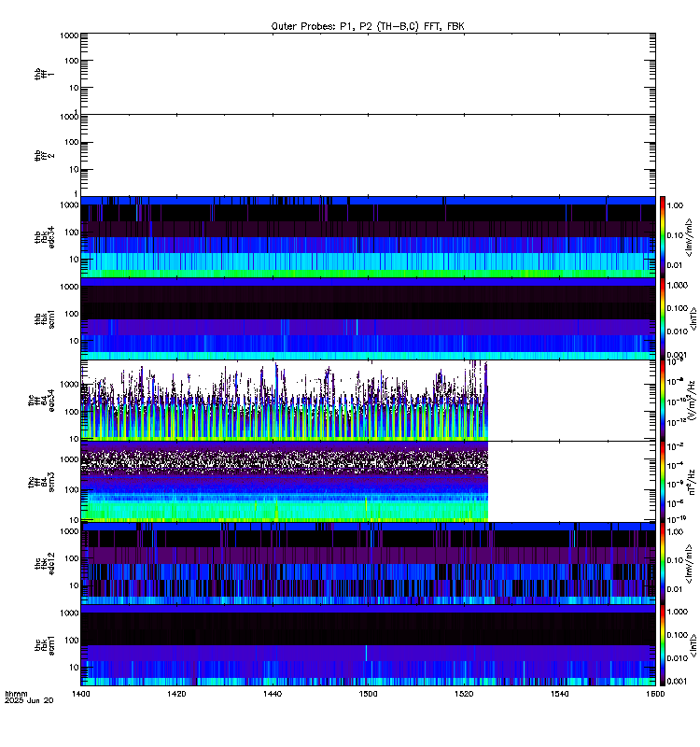The height and width of the screenshot is (747, 700).
Task: Click the nT²/Hz color bar
Action: point(663,482)
